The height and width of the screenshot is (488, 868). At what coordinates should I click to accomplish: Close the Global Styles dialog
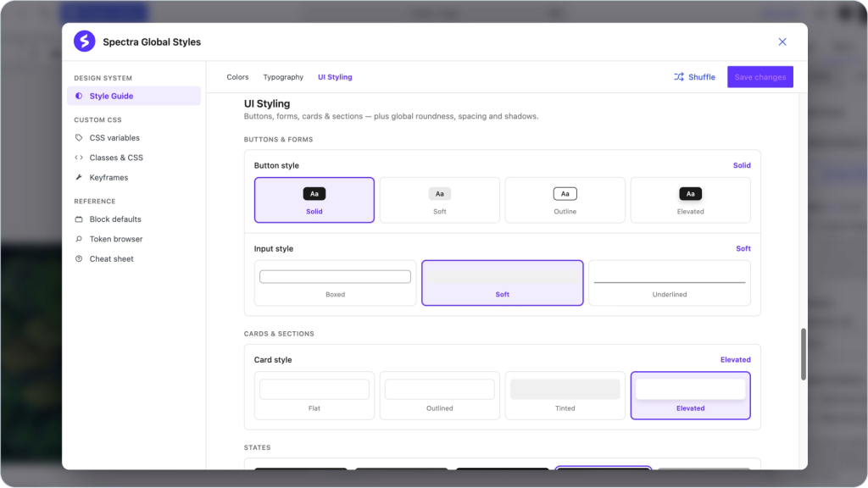click(x=782, y=42)
